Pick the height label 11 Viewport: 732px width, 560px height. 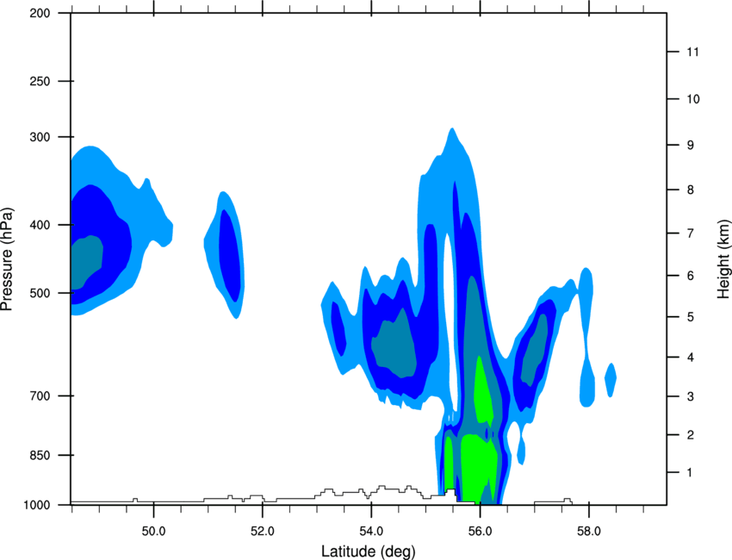692,52
